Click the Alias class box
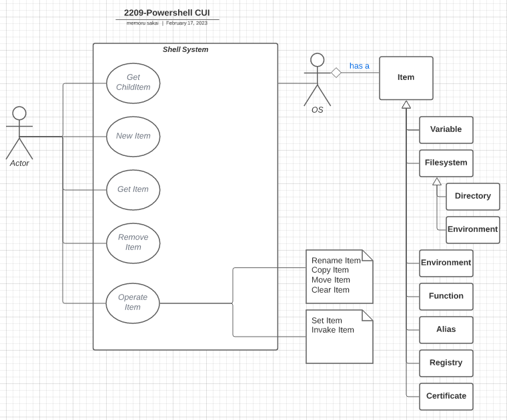Image resolution: width=507 pixels, height=420 pixels. tap(446, 330)
